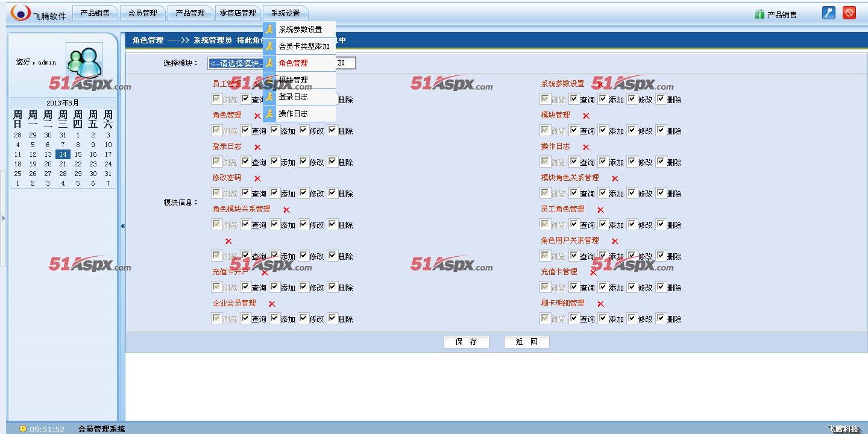Click the clock icon in the status bar
This screenshot has width=868, height=434.
point(23,429)
